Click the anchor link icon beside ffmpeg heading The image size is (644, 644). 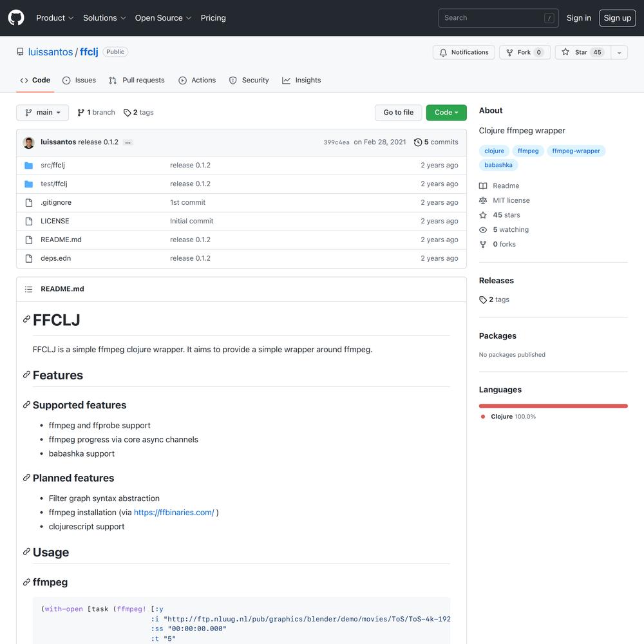pyautogui.click(x=26, y=582)
